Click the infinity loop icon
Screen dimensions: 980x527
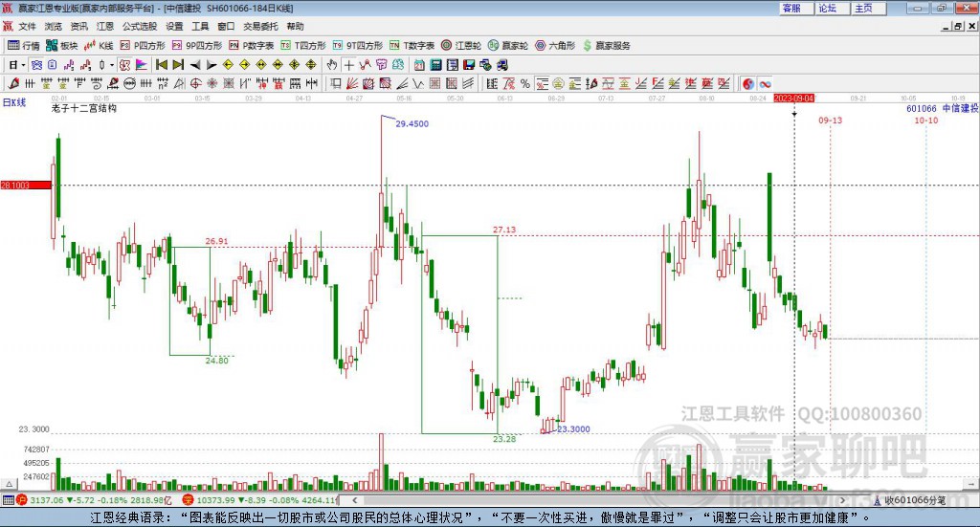[765, 83]
